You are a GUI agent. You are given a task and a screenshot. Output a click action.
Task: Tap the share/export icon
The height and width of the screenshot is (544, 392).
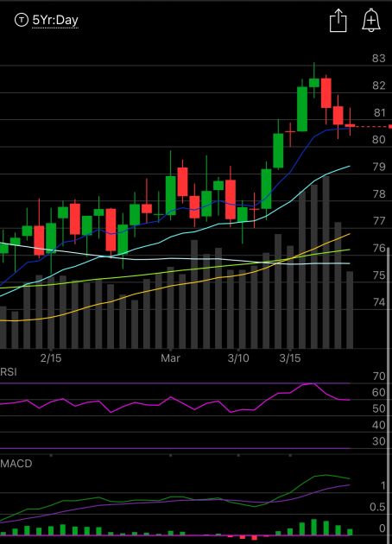point(338,21)
